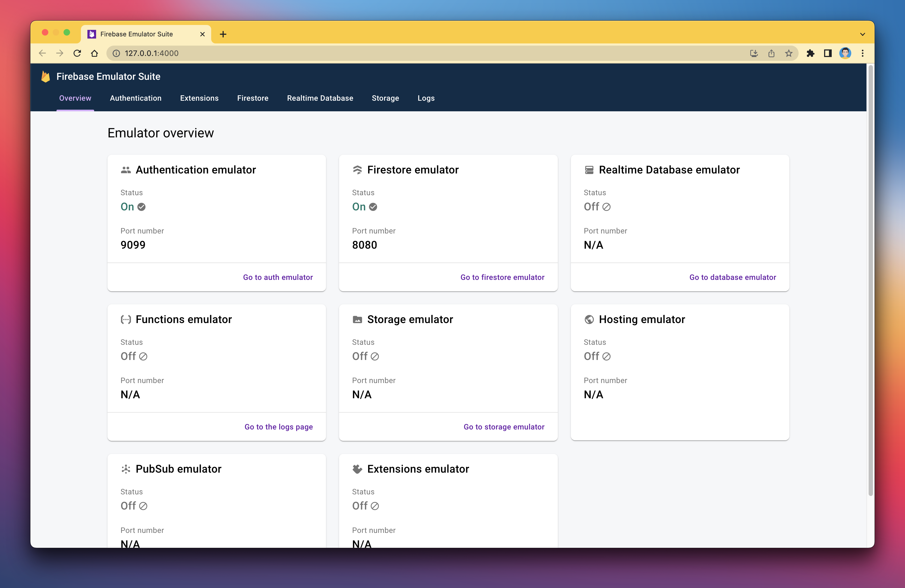
Task: Open the Logs tab
Action: (x=426, y=98)
